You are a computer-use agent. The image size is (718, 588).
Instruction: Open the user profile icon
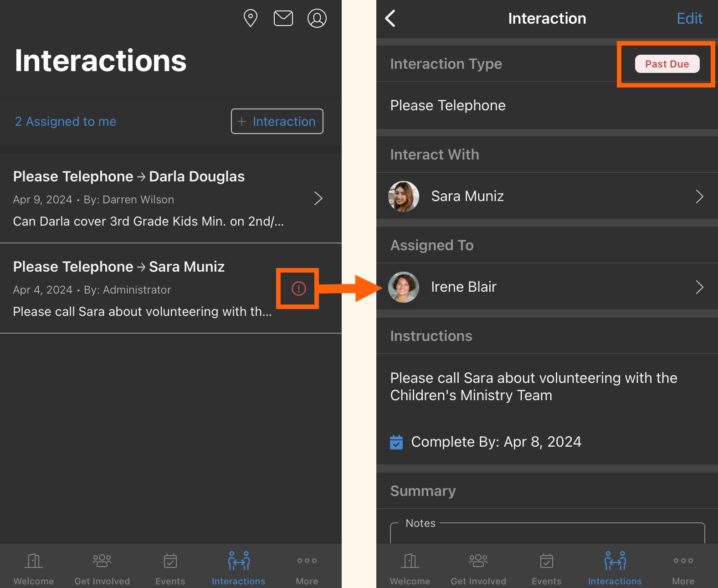click(317, 18)
